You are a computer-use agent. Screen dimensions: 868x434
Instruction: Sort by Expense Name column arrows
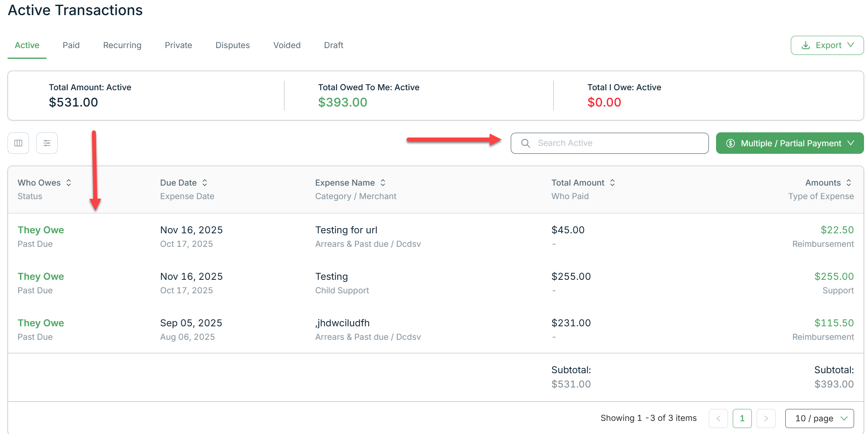coord(383,183)
